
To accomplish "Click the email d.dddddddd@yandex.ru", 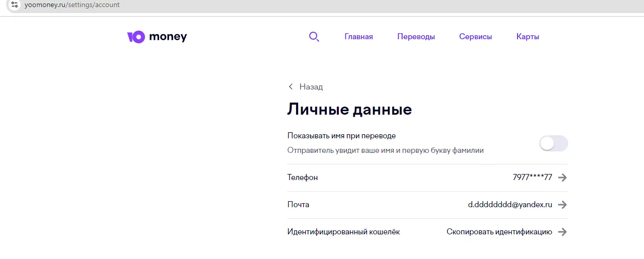I will (510, 205).
